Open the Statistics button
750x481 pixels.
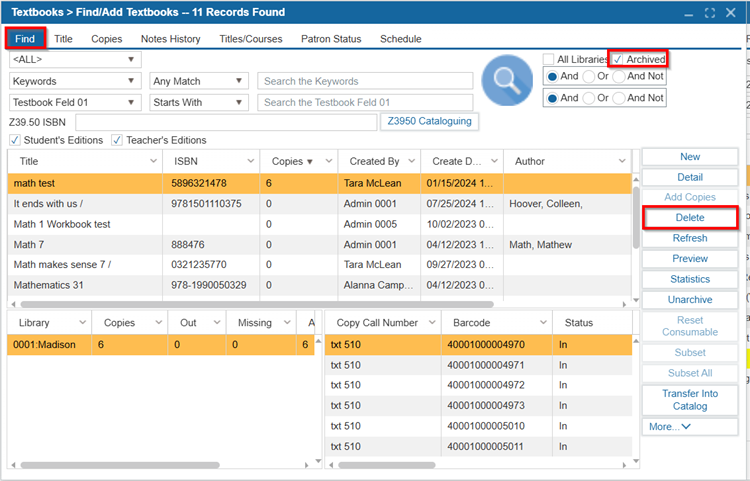tap(690, 279)
